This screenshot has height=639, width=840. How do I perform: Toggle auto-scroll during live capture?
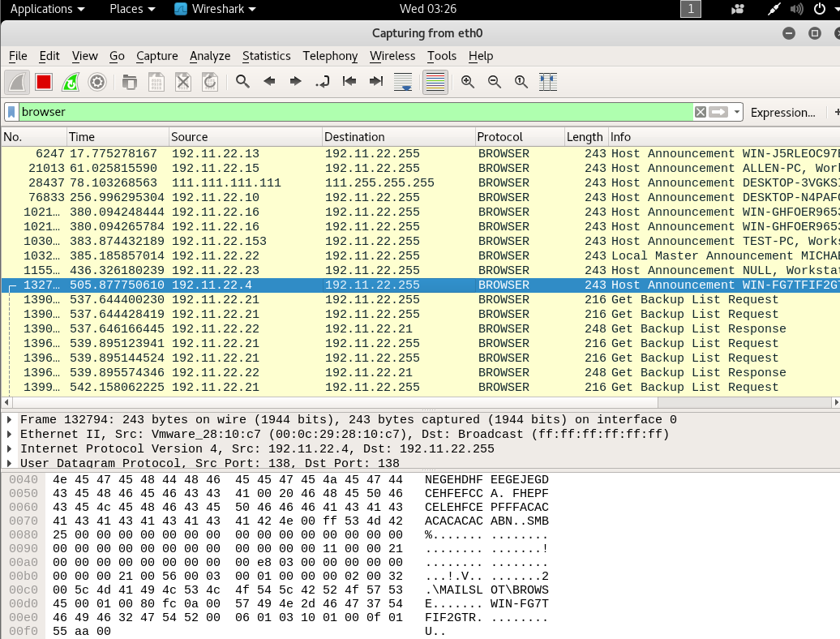[x=403, y=82]
